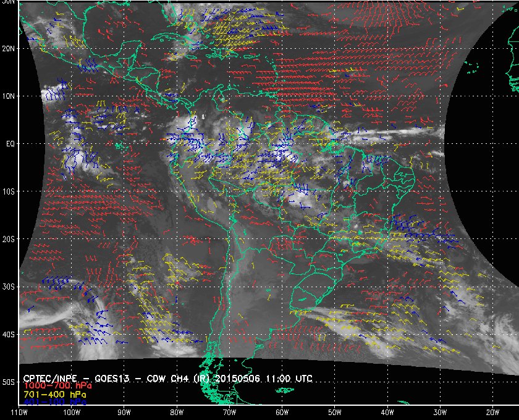Click the 60W longitude label
The width and height of the screenshot is (519, 420).
click(x=282, y=413)
